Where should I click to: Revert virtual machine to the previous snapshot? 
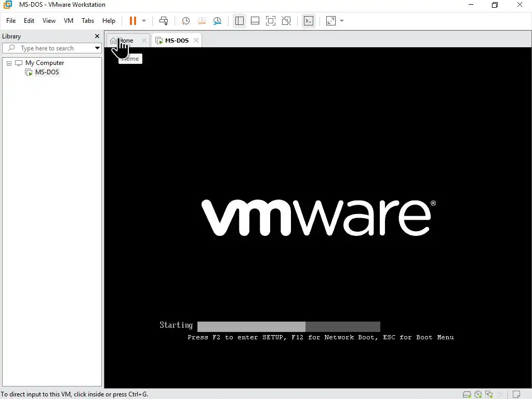202,21
